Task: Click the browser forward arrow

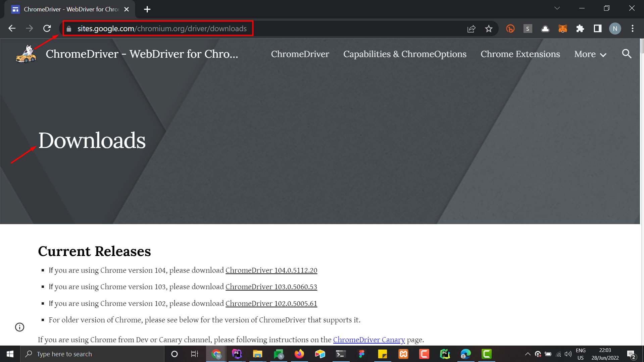Action: click(x=30, y=29)
